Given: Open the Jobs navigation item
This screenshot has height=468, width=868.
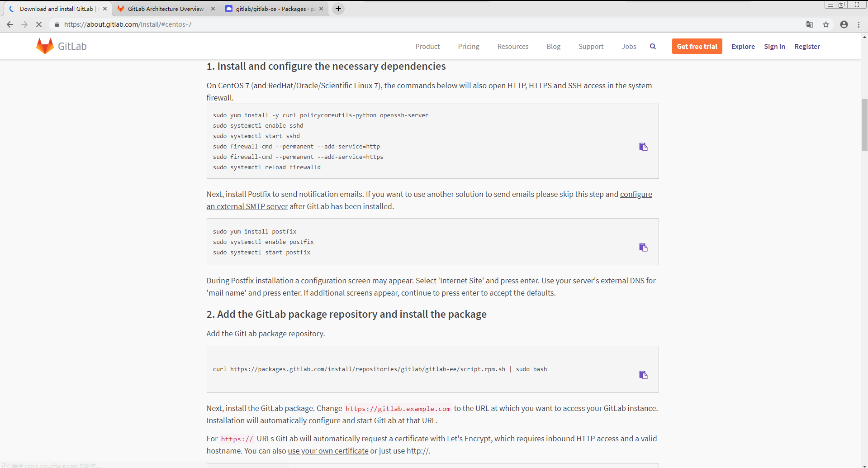Looking at the screenshot, I should coord(629,46).
